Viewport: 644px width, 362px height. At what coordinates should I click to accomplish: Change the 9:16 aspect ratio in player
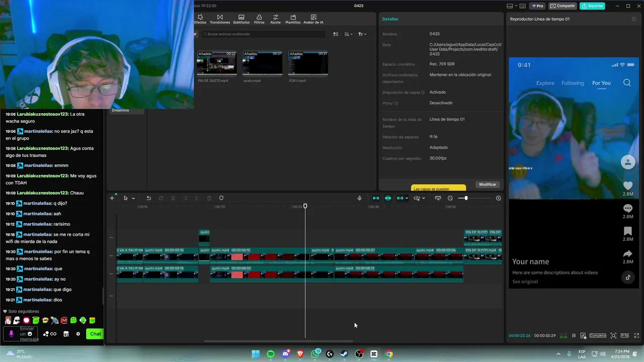tap(624, 335)
